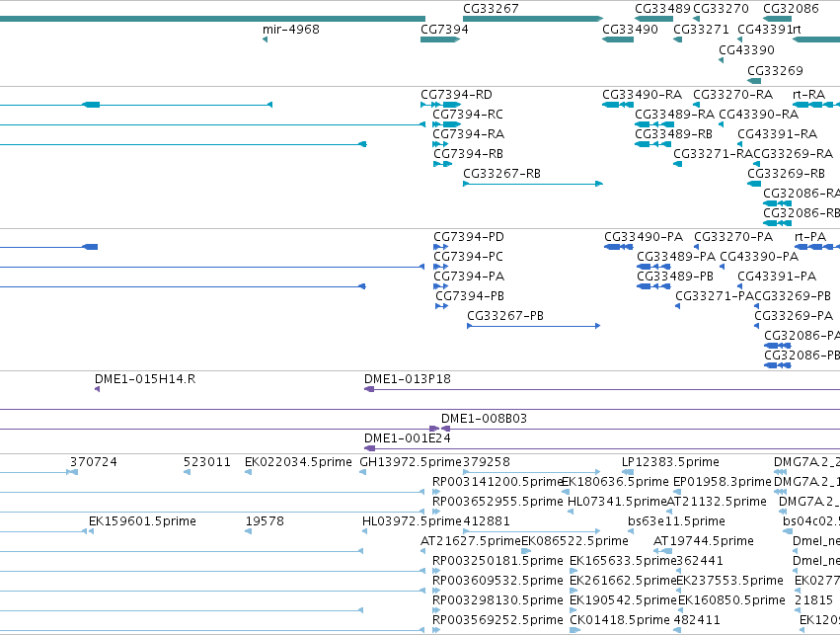Click the CG32086 gene label
Viewport: 840px width, 635px height.
coord(791,9)
